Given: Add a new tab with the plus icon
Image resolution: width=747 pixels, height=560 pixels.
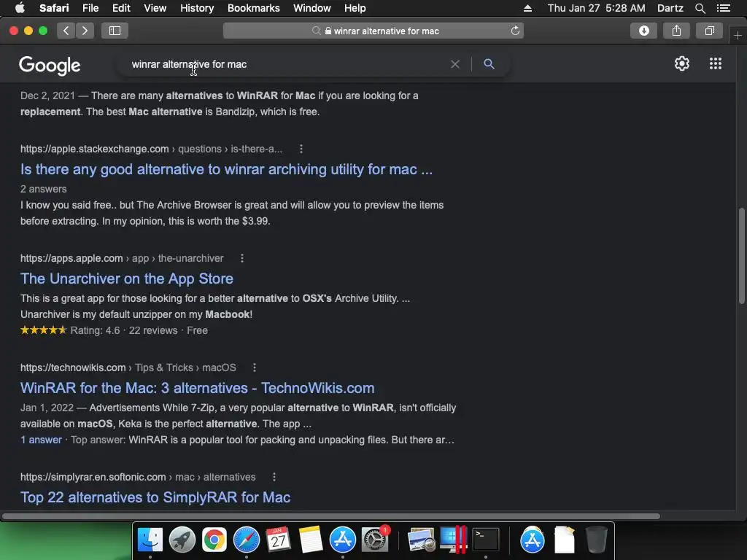Looking at the screenshot, I should coord(738,35).
